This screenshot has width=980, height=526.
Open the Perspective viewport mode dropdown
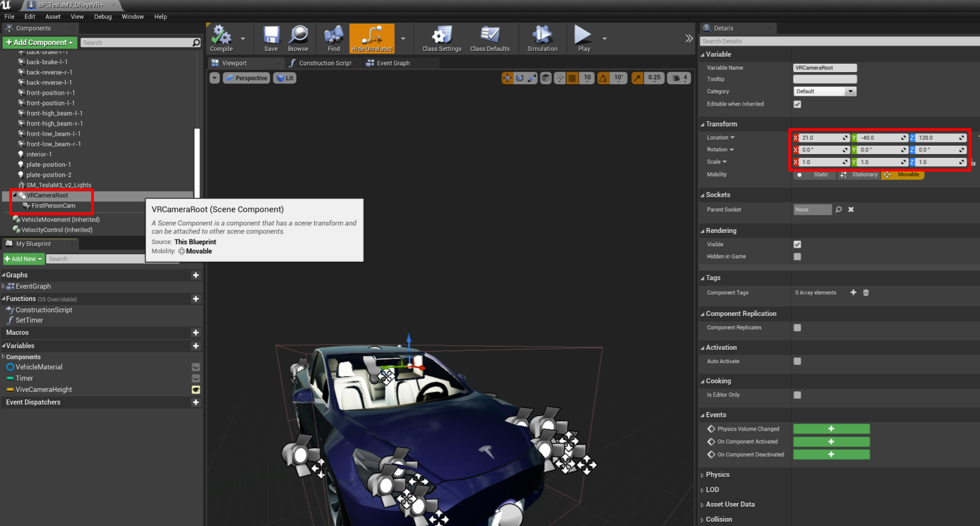pos(246,78)
